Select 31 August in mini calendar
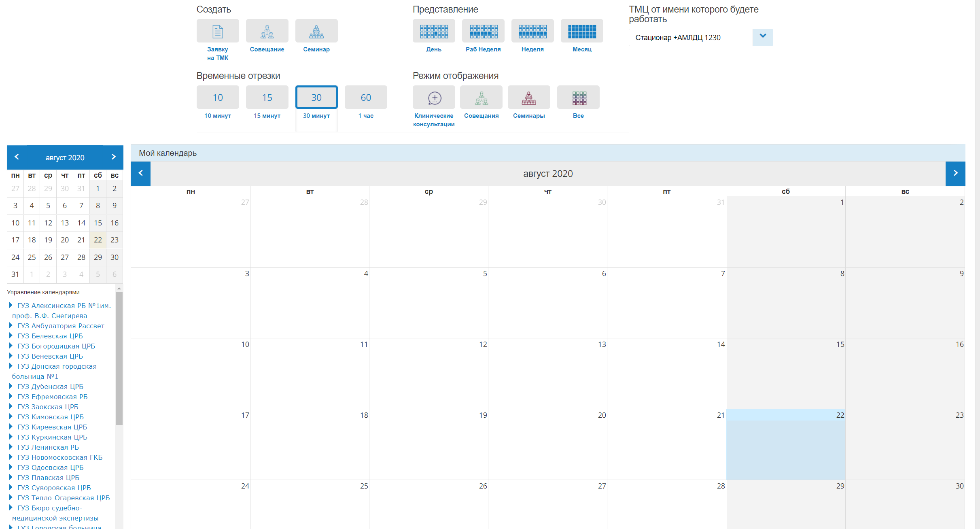Viewport: 980px width, 529px height. [15, 274]
